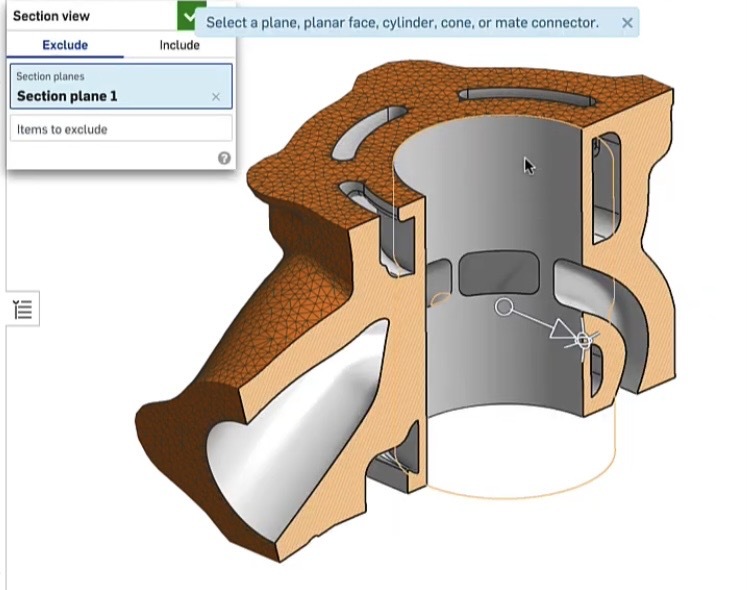Switch to the Exclude tab
The width and height of the screenshot is (747, 590).
click(x=65, y=45)
